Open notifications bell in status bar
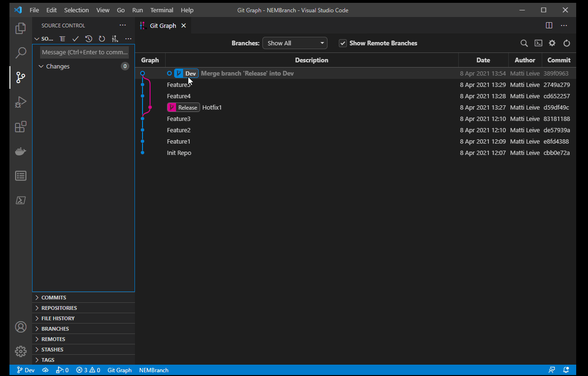The height and width of the screenshot is (376, 588). [x=566, y=370]
